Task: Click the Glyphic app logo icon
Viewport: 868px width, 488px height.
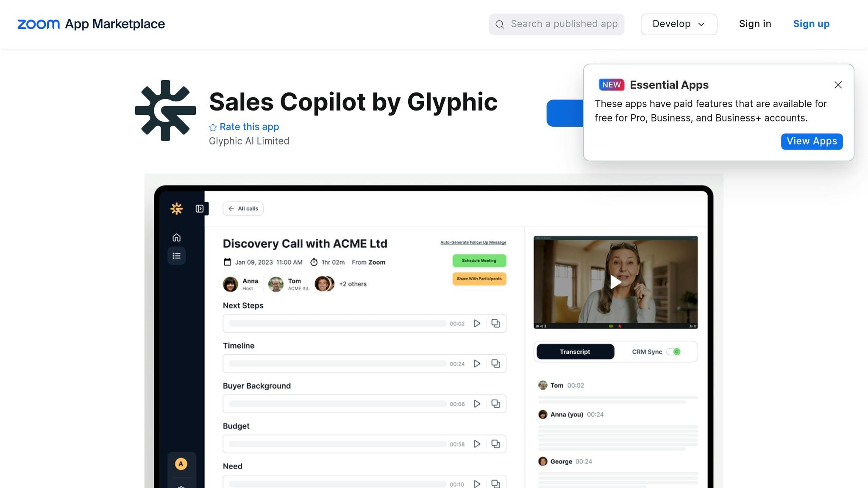Action: pyautogui.click(x=165, y=111)
